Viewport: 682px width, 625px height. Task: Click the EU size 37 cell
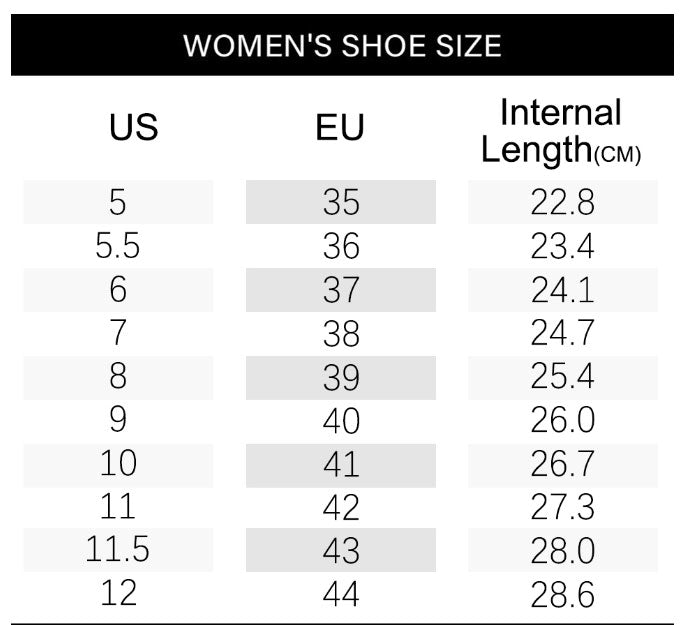point(341,290)
